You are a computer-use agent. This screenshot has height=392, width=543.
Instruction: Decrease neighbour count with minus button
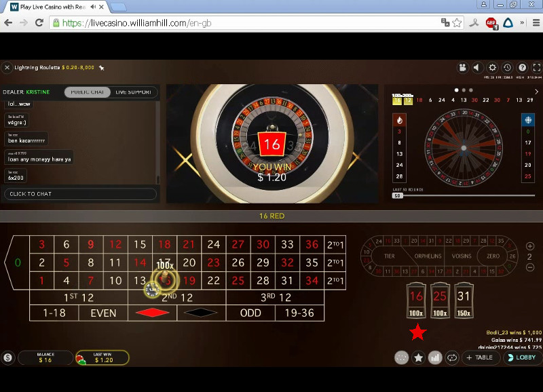coord(530,268)
